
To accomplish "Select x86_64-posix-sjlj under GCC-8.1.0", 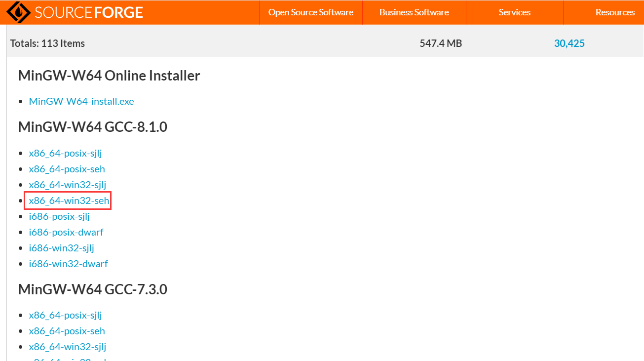I will 65,153.
